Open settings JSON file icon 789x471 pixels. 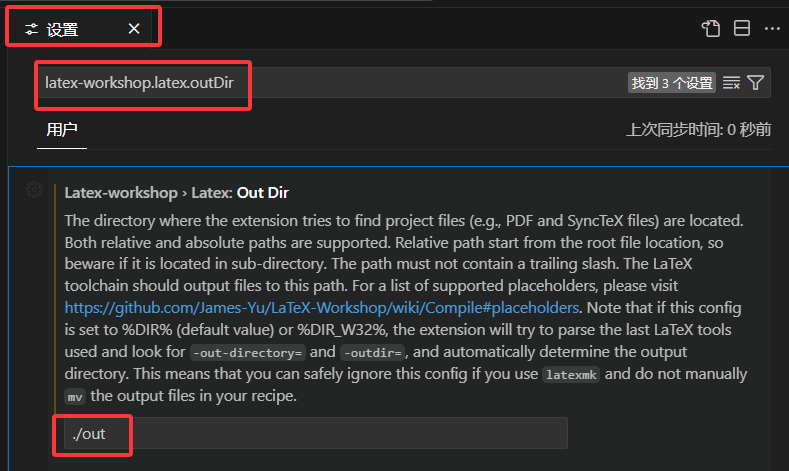click(711, 29)
